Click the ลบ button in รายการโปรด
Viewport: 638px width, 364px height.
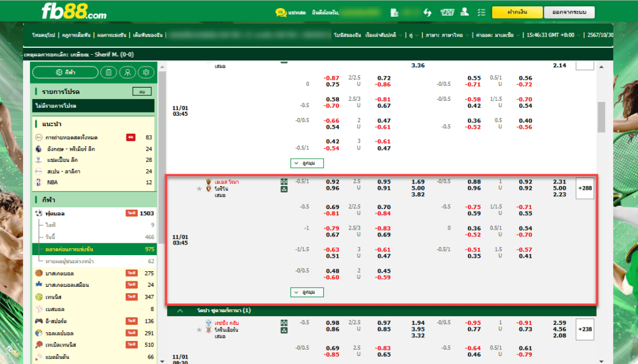(142, 92)
